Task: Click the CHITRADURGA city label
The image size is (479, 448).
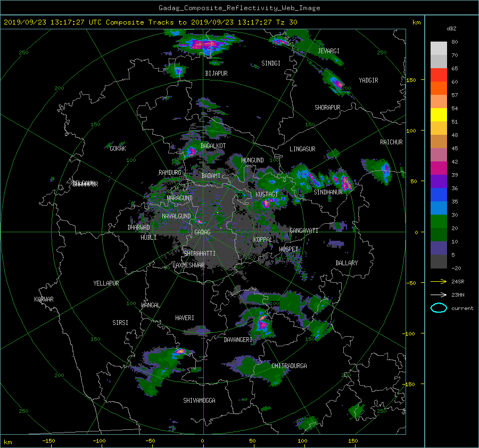Action: (289, 366)
